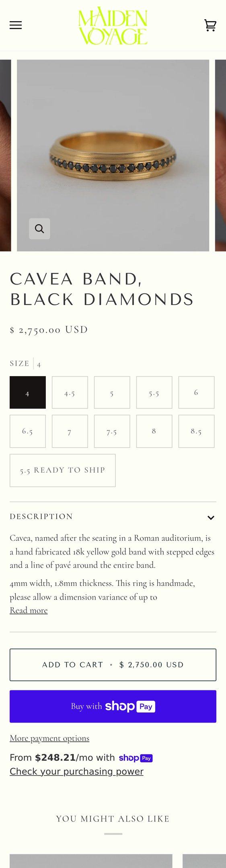226x868 pixels.
Task: Check your purchasing power link
Action: point(76,772)
